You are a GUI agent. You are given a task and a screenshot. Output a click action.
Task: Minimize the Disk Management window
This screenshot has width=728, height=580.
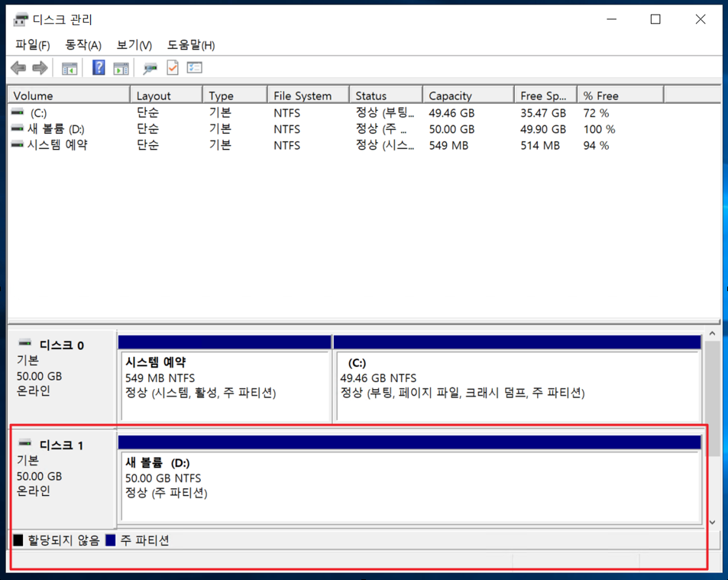(x=611, y=19)
